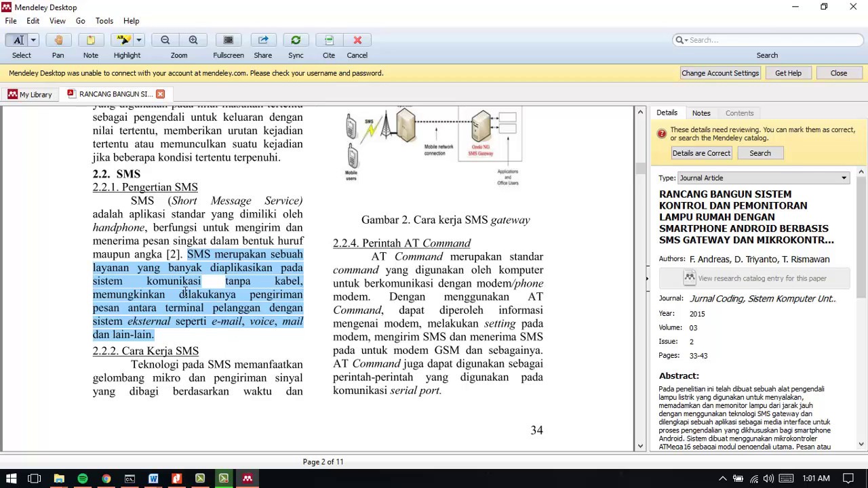Image resolution: width=868 pixels, height=488 pixels.
Task: Click Search in the details review box
Action: pos(760,153)
